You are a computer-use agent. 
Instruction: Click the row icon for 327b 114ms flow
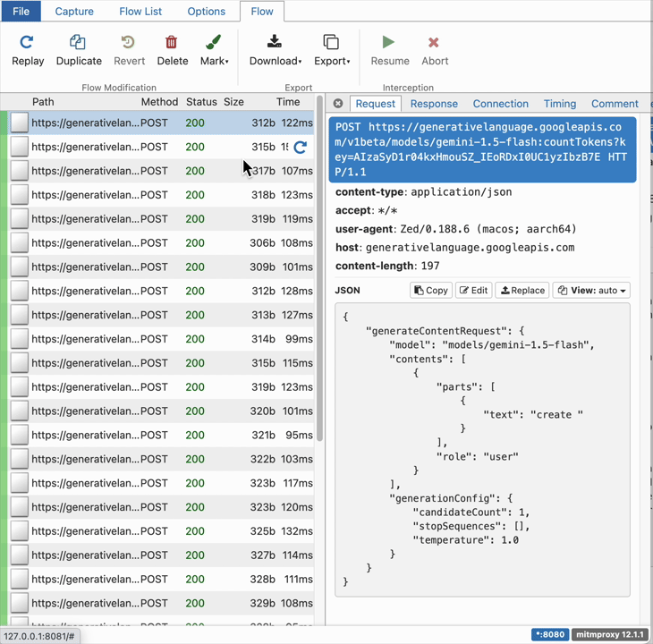19,555
